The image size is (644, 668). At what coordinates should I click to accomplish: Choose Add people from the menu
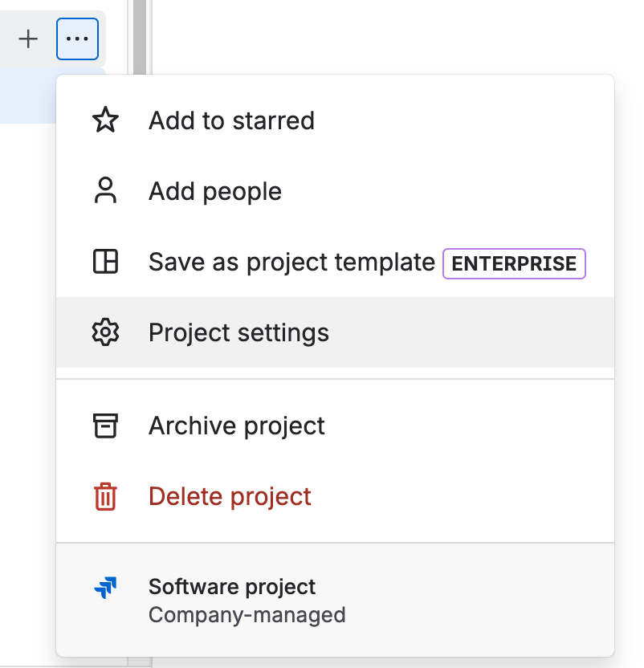(214, 190)
